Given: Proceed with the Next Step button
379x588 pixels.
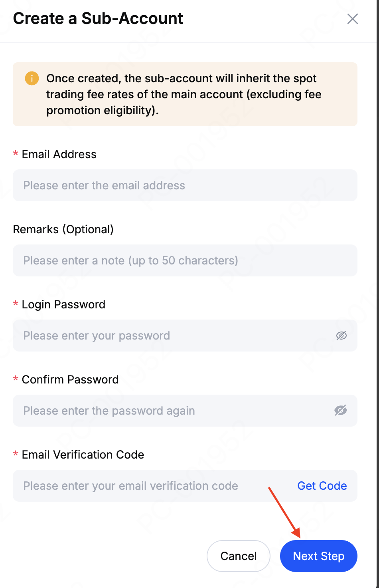Looking at the screenshot, I should coord(318,556).
